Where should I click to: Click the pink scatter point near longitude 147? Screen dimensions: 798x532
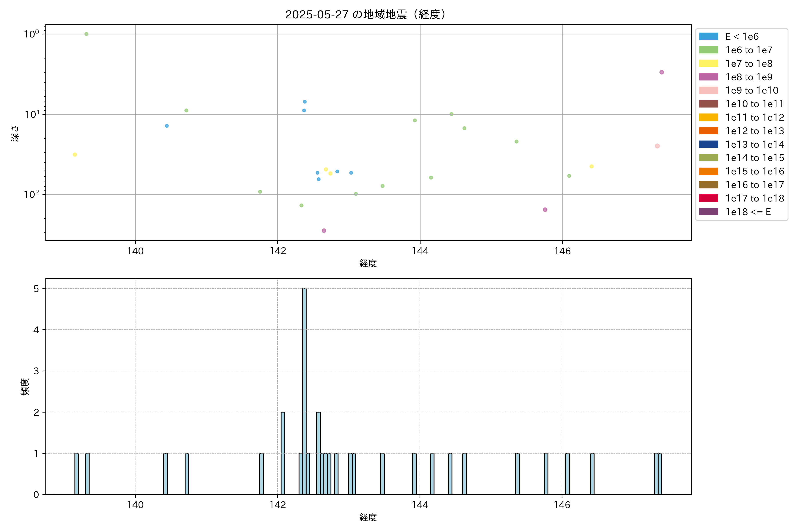pyautogui.click(x=657, y=146)
